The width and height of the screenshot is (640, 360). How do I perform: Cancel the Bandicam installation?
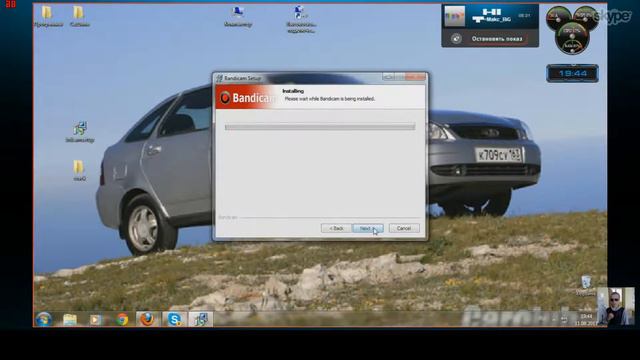404,229
